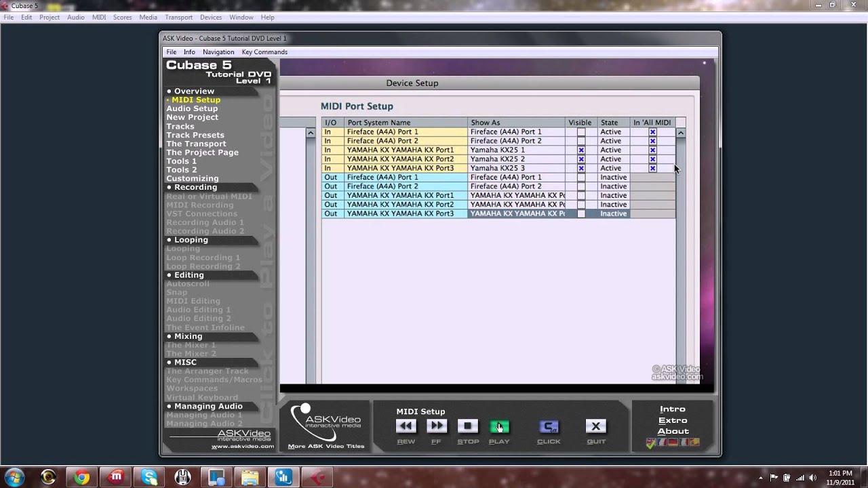Click the fast forward (FF) button
Viewport: 868px width, 488px height.
(437, 426)
